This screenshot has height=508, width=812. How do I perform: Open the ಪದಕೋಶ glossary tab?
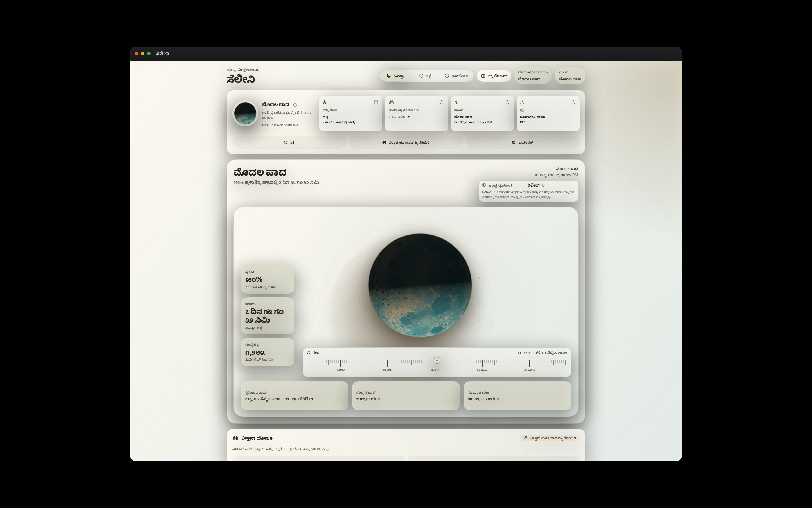(456, 76)
